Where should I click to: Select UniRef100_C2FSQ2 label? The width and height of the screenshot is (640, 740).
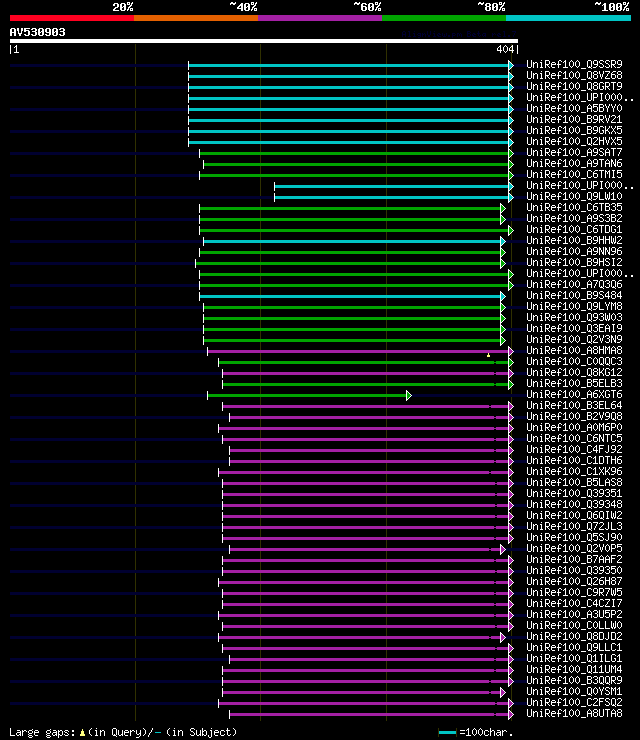click(x=574, y=703)
